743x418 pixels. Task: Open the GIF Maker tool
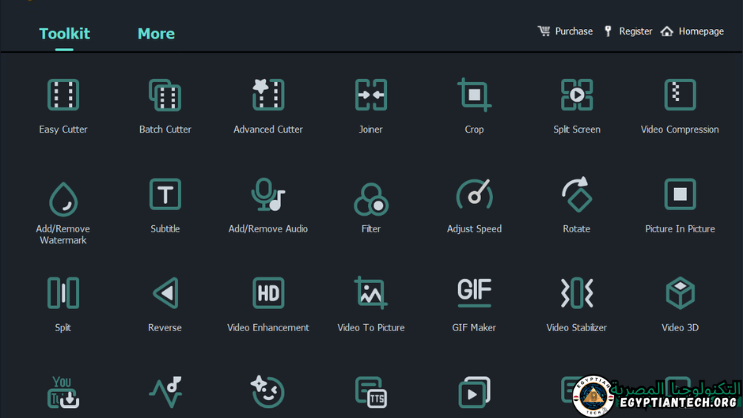click(474, 293)
